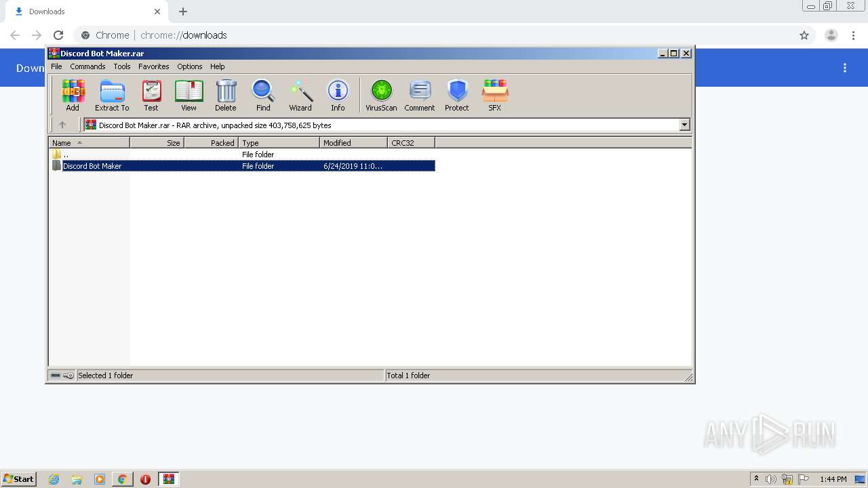Click the Action Center flag icon
The image size is (868, 488).
804,479
